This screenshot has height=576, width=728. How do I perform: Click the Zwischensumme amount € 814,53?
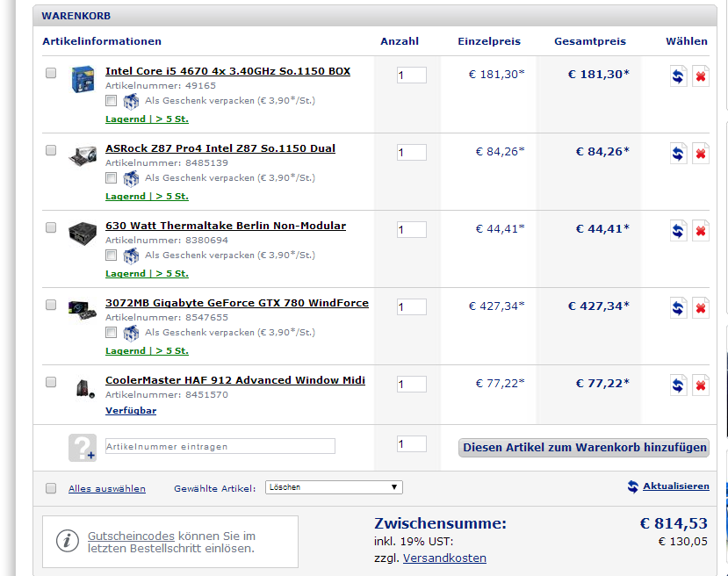pyautogui.click(x=674, y=523)
